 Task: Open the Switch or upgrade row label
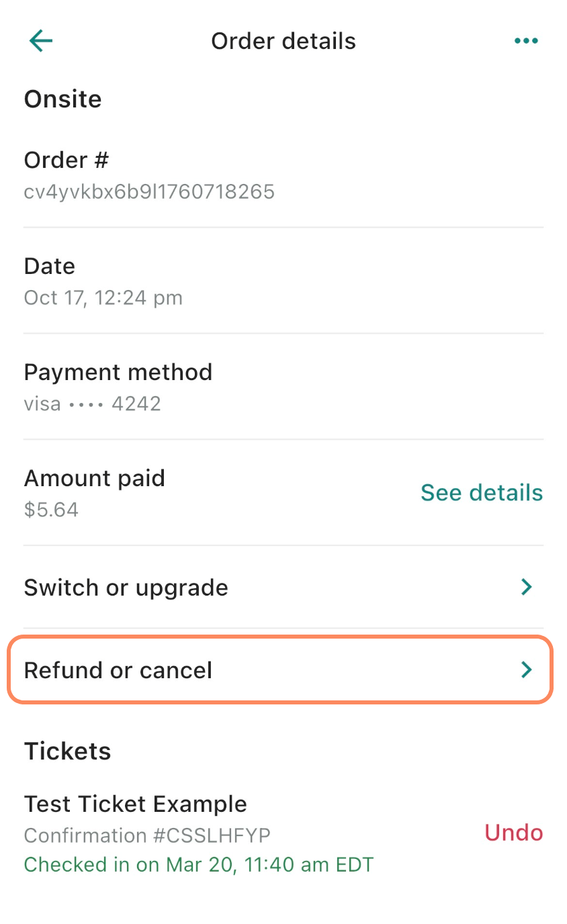click(126, 588)
